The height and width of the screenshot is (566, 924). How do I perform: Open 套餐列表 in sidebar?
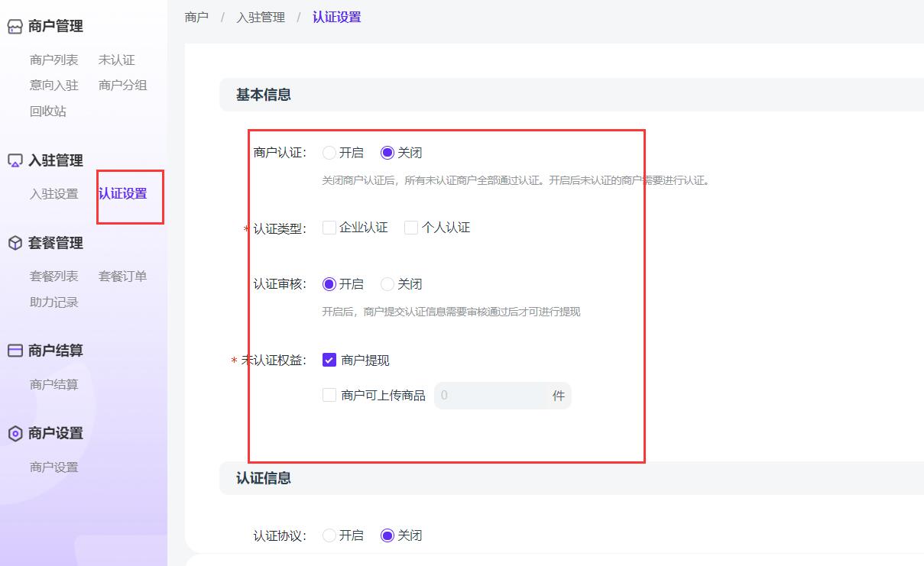click(54, 277)
